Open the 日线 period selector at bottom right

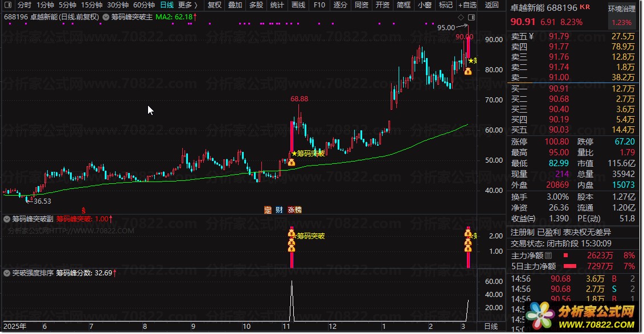tap(491, 327)
